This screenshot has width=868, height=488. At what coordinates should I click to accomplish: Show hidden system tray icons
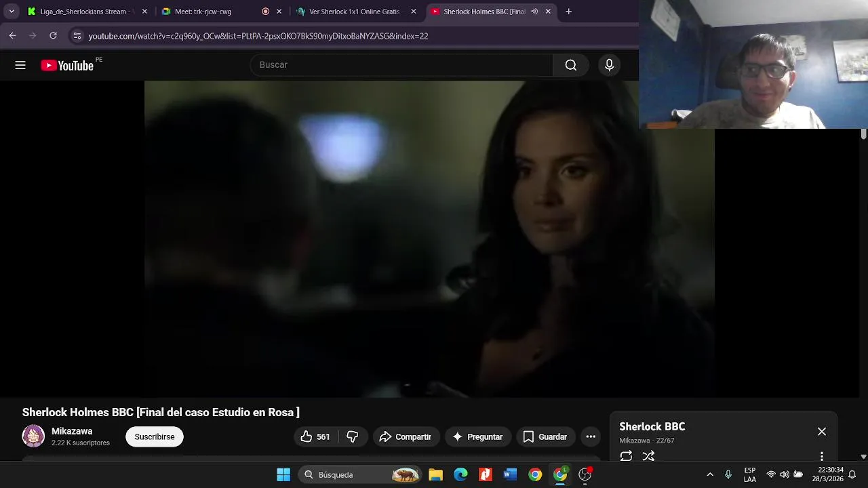pyautogui.click(x=710, y=474)
